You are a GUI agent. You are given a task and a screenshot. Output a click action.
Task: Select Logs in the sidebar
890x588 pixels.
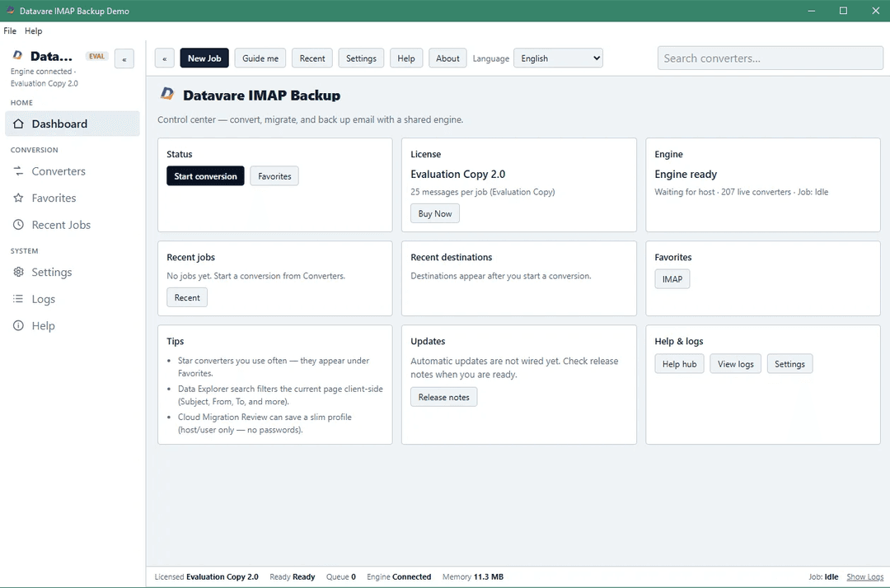pos(72,299)
